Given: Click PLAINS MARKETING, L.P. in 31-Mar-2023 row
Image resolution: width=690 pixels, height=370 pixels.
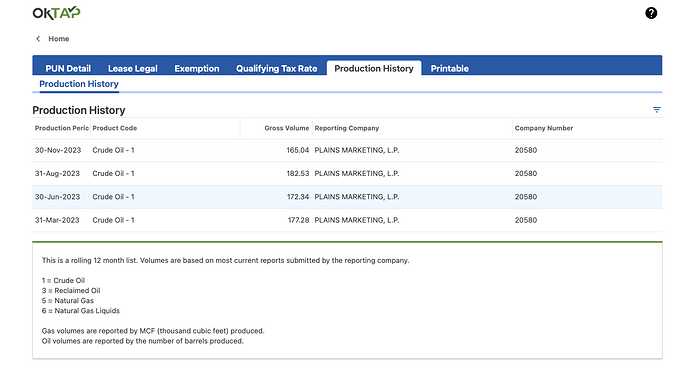Looking at the screenshot, I should pyautogui.click(x=357, y=220).
